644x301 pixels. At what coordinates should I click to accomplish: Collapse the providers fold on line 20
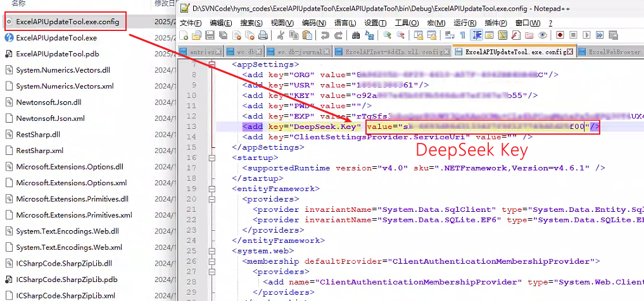click(212, 199)
